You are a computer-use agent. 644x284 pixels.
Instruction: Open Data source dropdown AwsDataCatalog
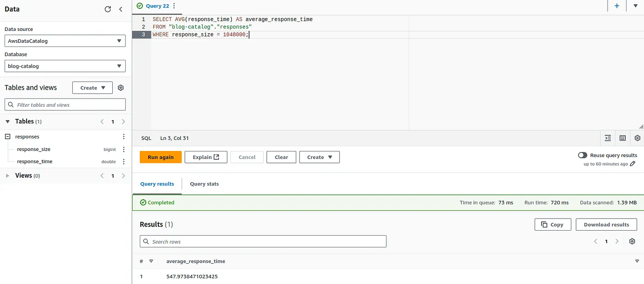[65, 41]
